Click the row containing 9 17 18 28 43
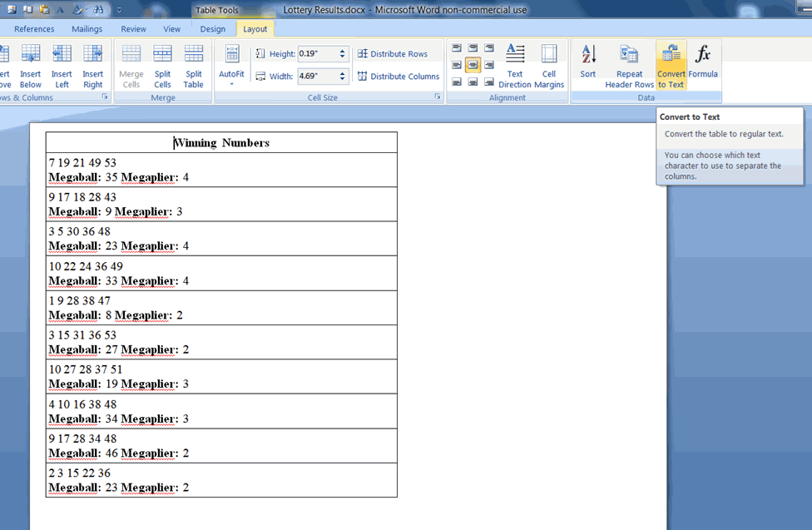Viewport: 812px width, 530px height. [x=221, y=204]
